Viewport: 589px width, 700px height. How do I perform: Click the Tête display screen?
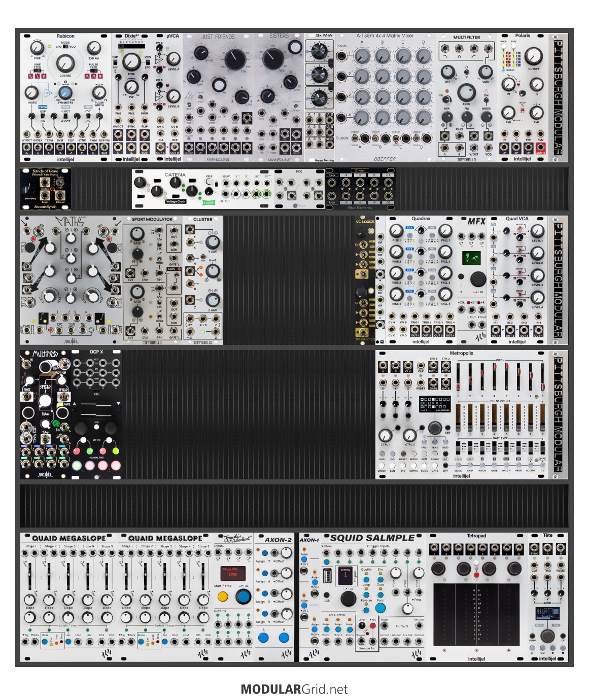(x=547, y=612)
